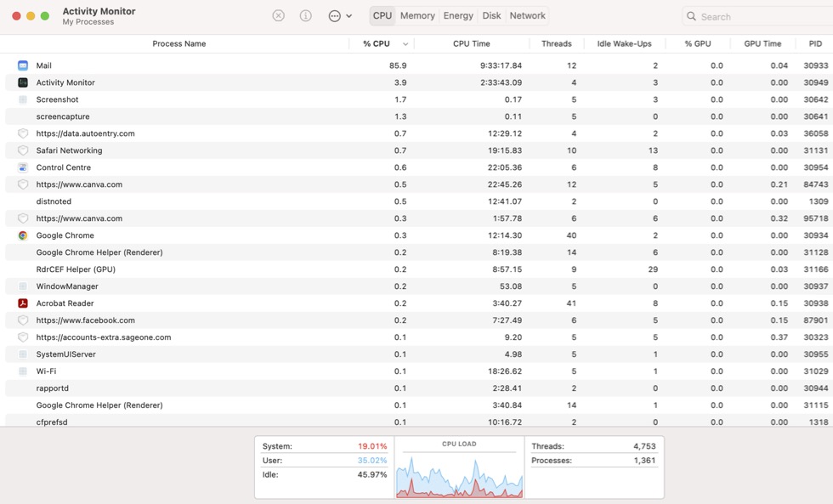833x504 pixels.
Task: Click the Mail app icon in list
Action: [x=23, y=65]
